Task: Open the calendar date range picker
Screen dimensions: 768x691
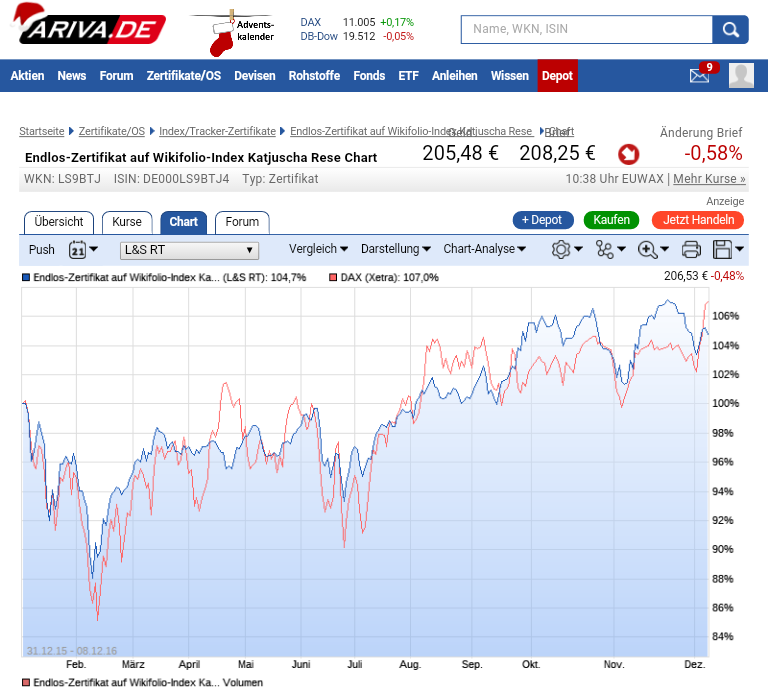Action: [79, 249]
